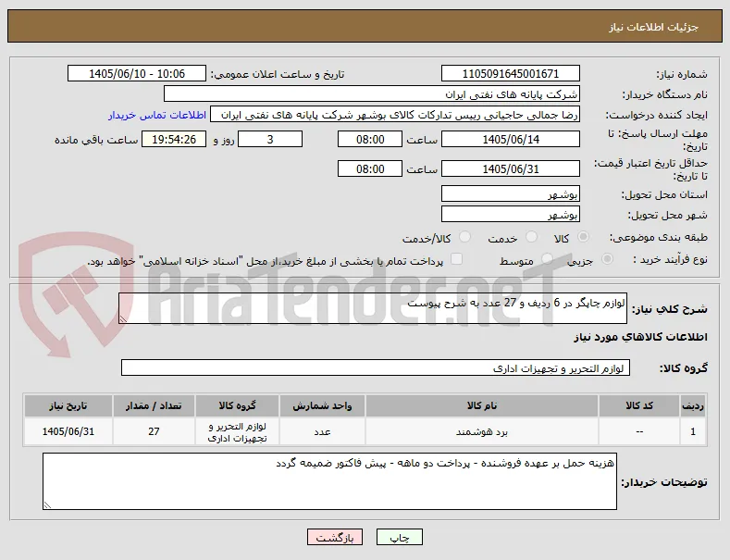
Task: Click the price validity time 08:00 field
Action: pyautogui.click(x=370, y=168)
